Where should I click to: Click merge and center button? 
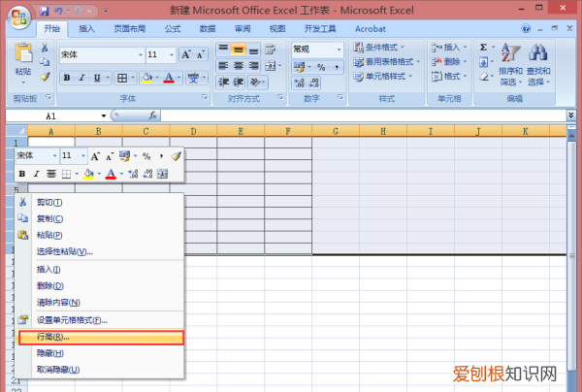pos(271,66)
